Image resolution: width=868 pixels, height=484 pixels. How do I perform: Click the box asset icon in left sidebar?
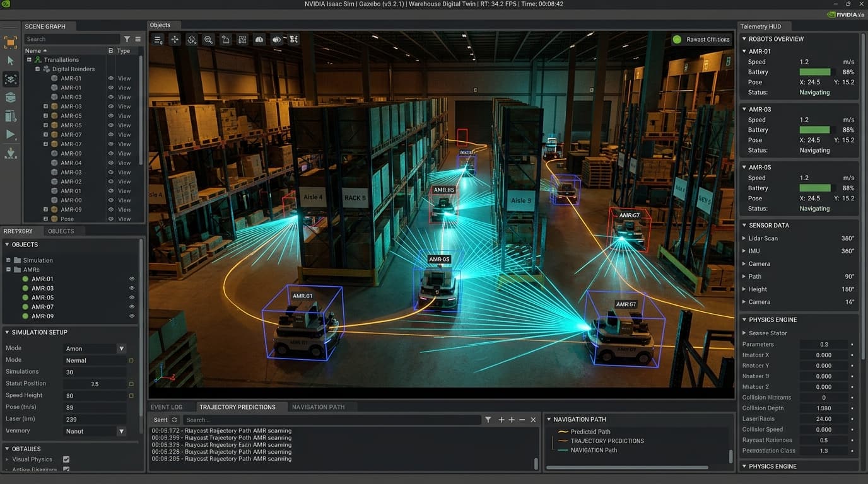pyautogui.click(x=10, y=97)
